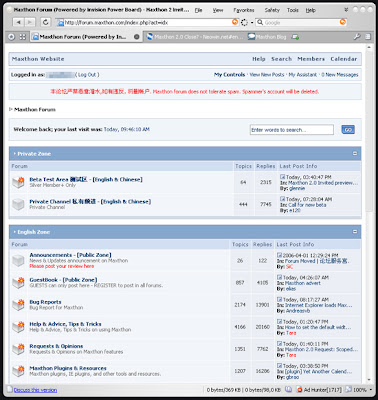Open the Safety menu
Viewport: 378px width, 400px height.
(272, 10)
